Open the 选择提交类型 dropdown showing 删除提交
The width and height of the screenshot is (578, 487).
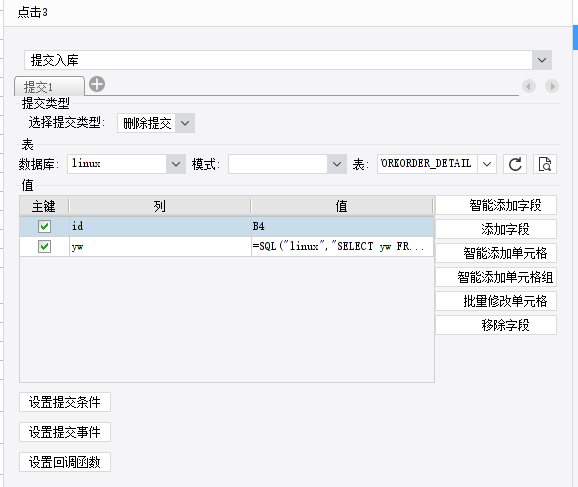click(185, 123)
